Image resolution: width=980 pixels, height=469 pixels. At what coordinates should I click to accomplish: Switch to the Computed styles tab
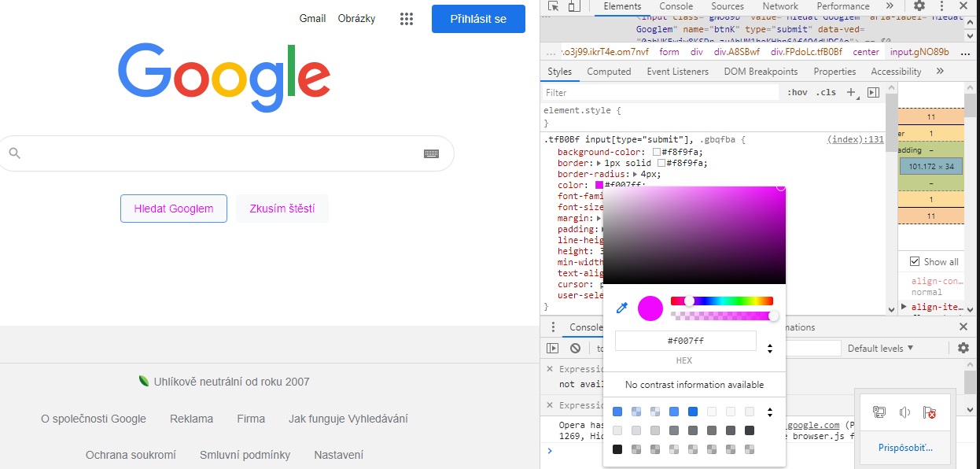coord(609,72)
